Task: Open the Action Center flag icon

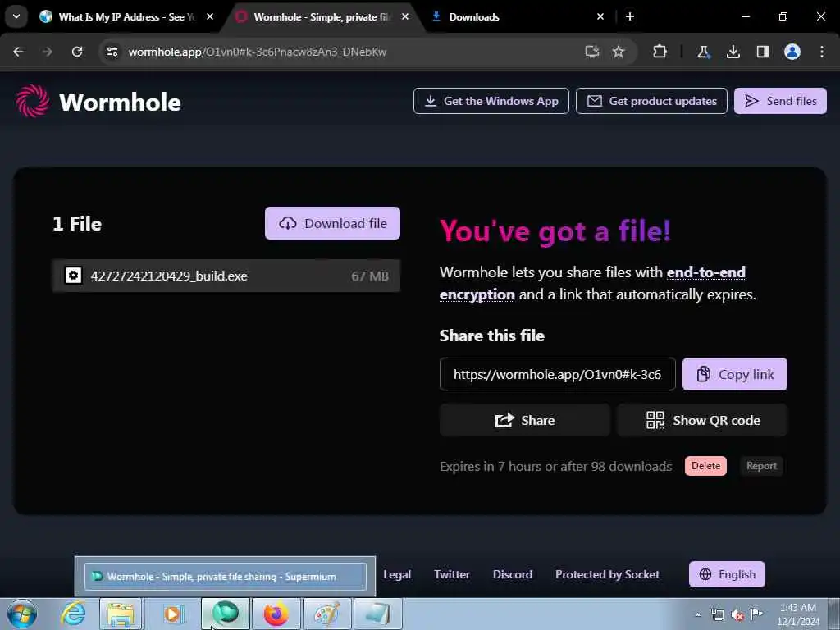Action: click(756, 614)
